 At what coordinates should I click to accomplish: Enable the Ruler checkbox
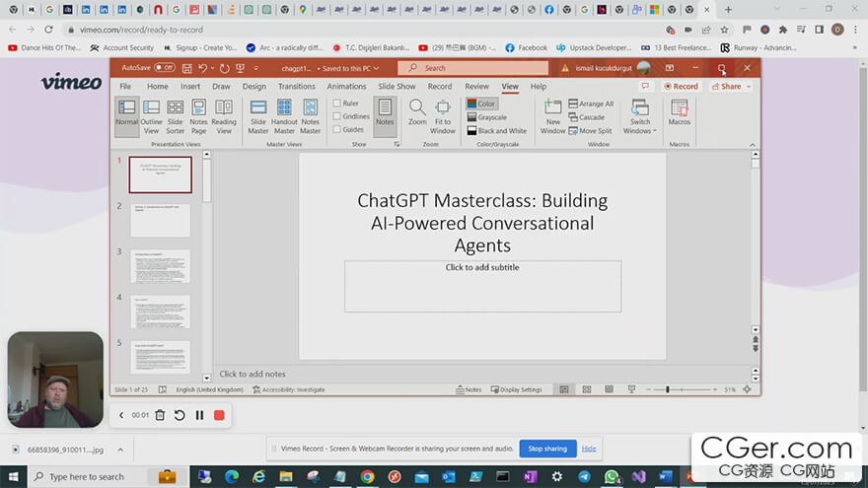coord(336,104)
